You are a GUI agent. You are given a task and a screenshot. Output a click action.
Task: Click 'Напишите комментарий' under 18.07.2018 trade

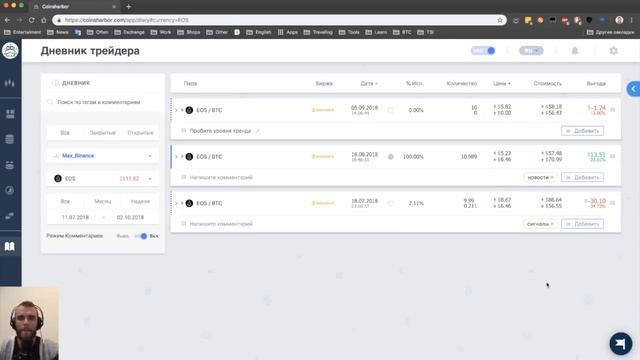pyautogui.click(x=221, y=224)
